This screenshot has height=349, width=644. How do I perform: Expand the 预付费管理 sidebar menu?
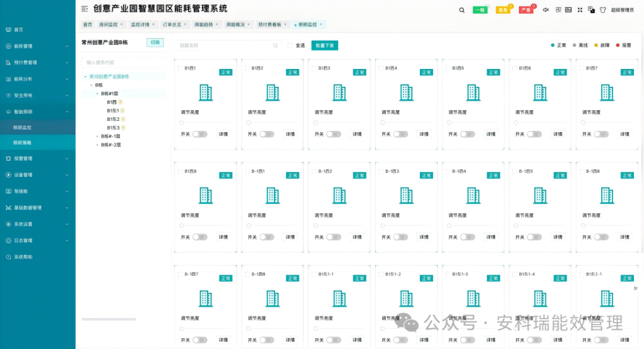coord(38,63)
